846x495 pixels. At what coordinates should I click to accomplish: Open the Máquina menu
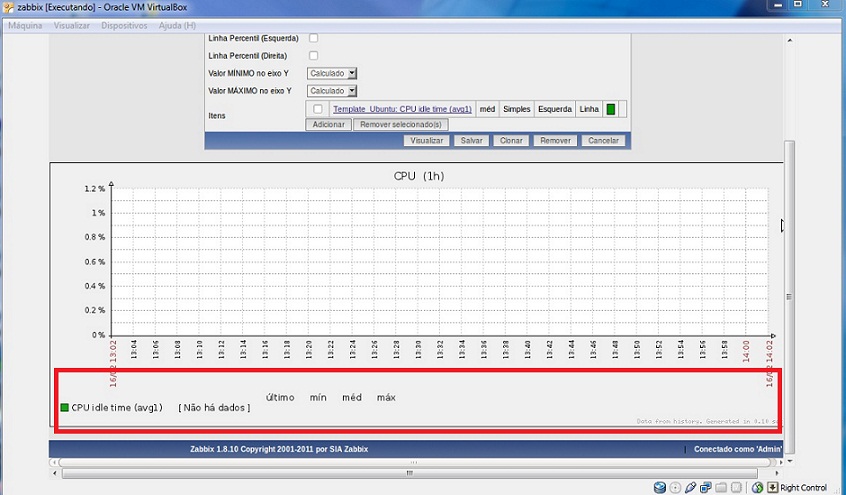coord(25,25)
